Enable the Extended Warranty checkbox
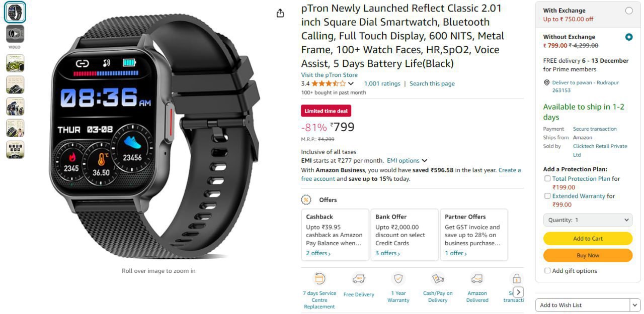644x314 pixels. tap(547, 196)
